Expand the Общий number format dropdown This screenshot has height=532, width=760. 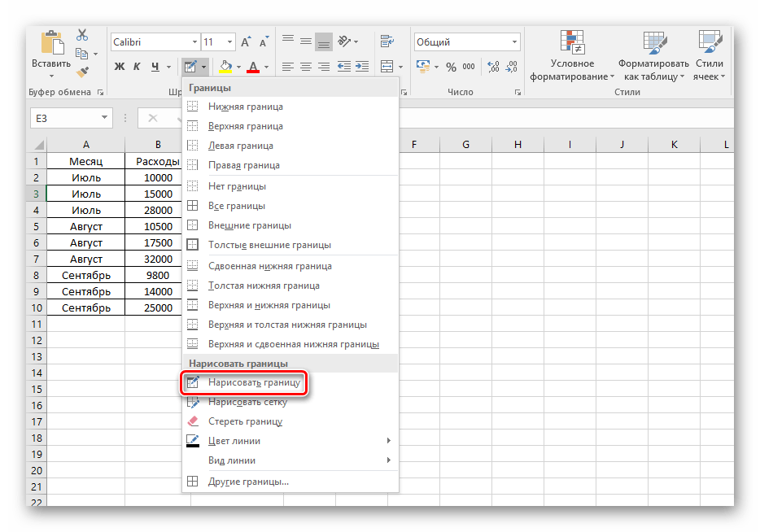pos(514,41)
